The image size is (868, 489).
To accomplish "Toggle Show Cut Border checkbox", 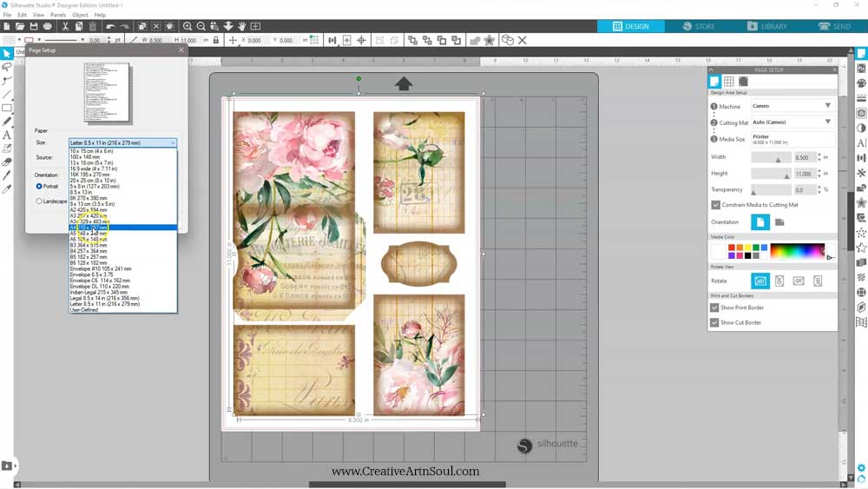I will [714, 322].
